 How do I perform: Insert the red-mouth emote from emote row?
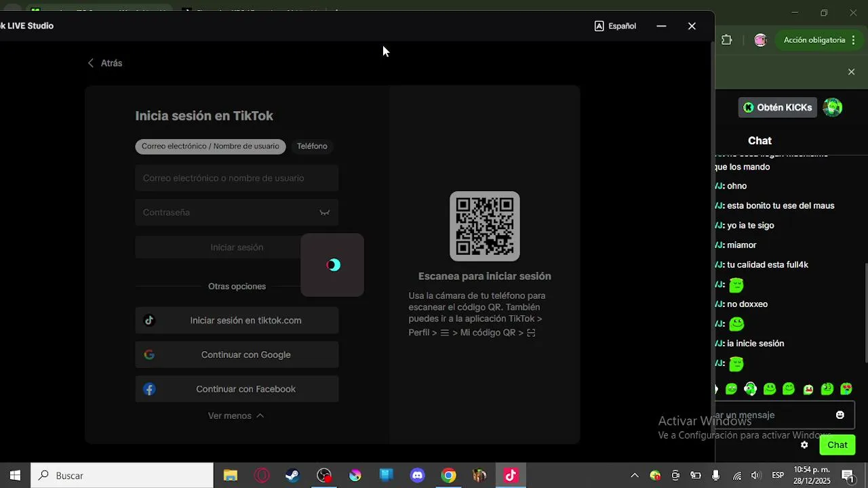pos(808,389)
